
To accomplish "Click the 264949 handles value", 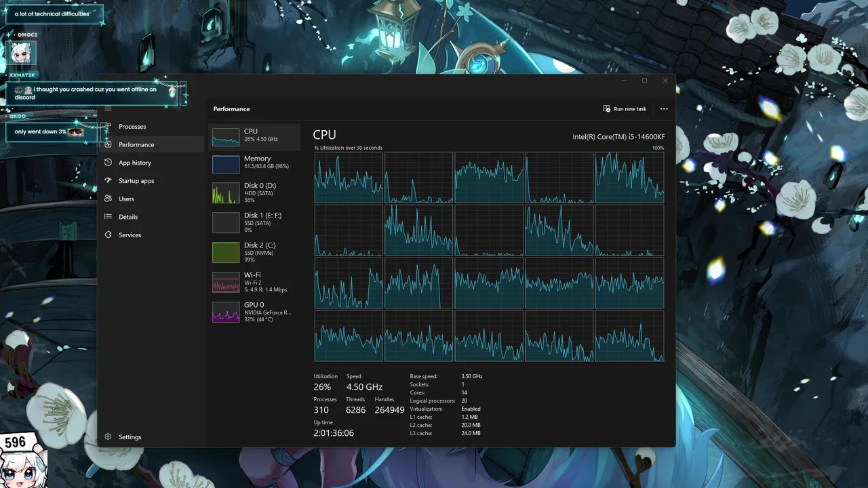I will [389, 410].
